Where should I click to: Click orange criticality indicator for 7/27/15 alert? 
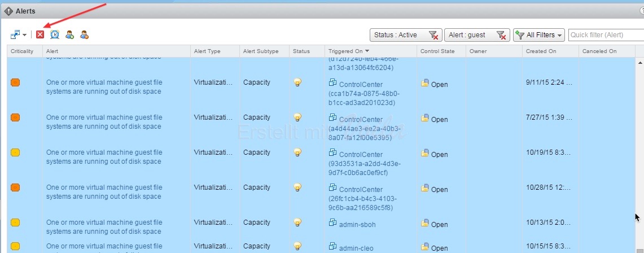[15, 117]
